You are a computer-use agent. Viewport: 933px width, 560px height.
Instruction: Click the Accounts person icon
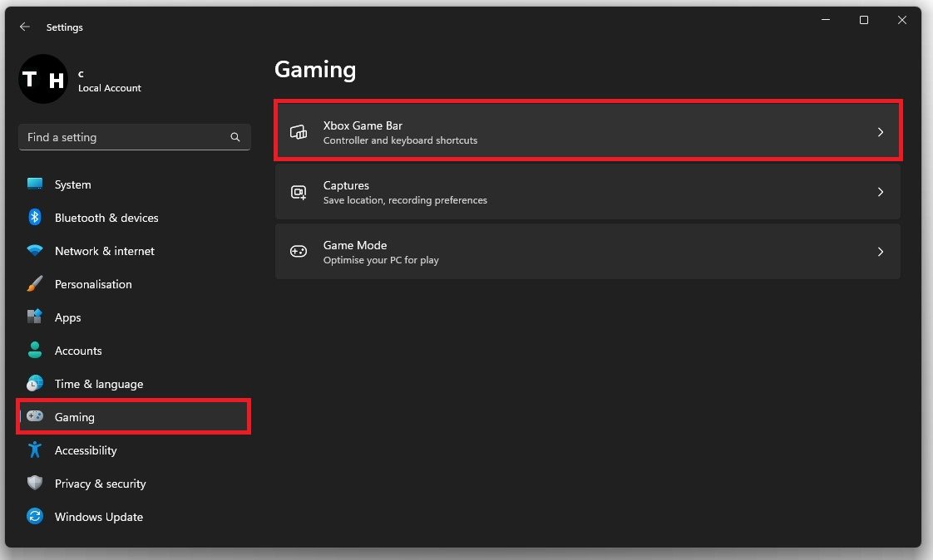[35, 351]
